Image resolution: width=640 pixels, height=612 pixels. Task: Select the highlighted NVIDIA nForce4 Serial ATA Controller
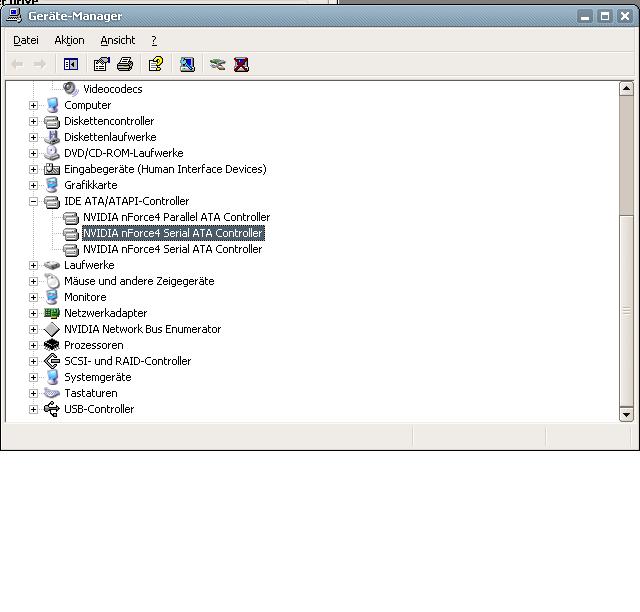click(173, 233)
